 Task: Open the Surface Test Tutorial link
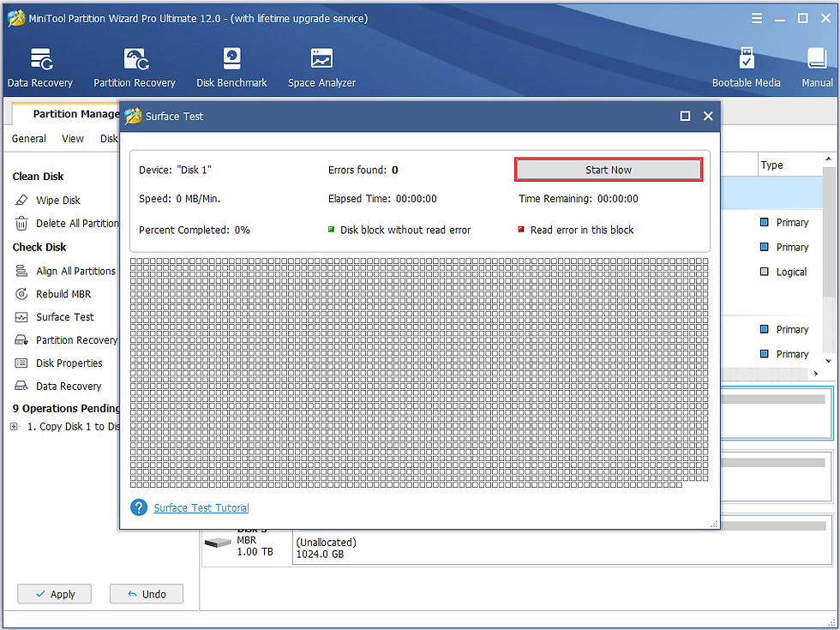point(201,507)
